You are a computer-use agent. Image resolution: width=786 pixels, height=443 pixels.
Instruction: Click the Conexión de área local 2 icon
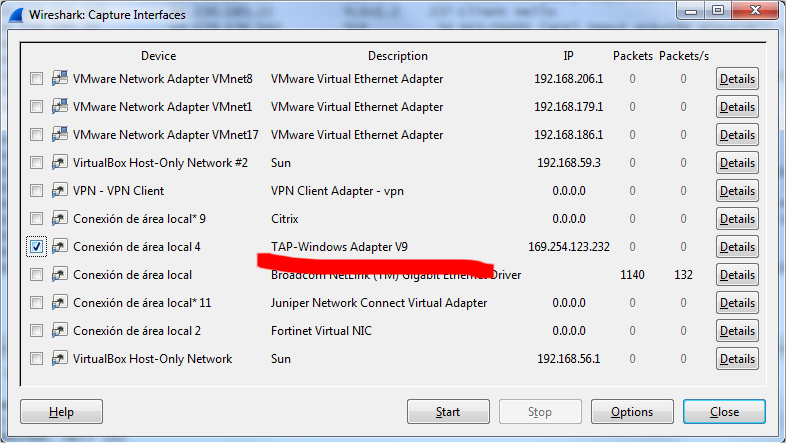(x=60, y=331)
